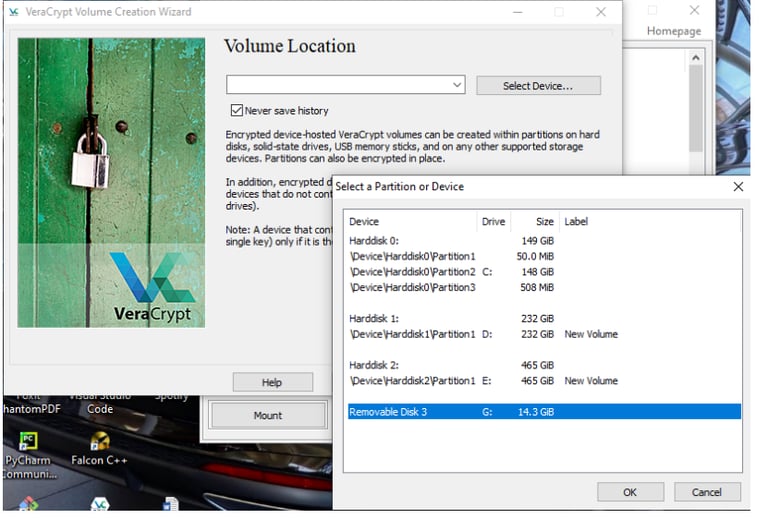Click the Mount button in VeraCrypt main window
Viewport: 768px width, 518px height.
click(x=268, y=416)
